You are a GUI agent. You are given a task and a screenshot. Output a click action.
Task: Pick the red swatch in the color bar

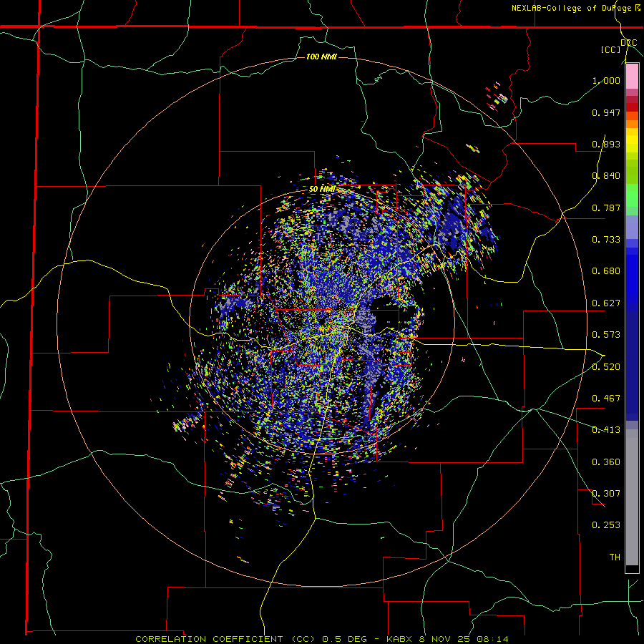[632, 107]
